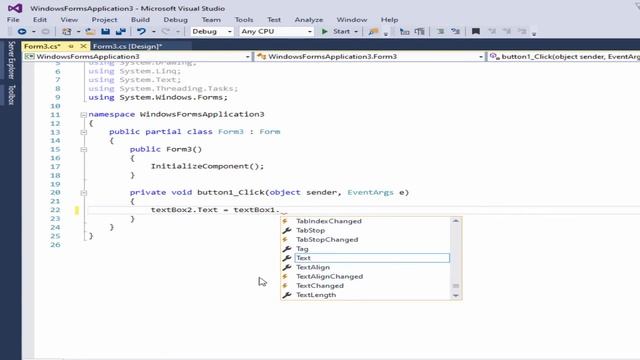Click the Find in Files toolbar icon
The width and height of the screenshot is (640, 360).
(x=373, y=31)
